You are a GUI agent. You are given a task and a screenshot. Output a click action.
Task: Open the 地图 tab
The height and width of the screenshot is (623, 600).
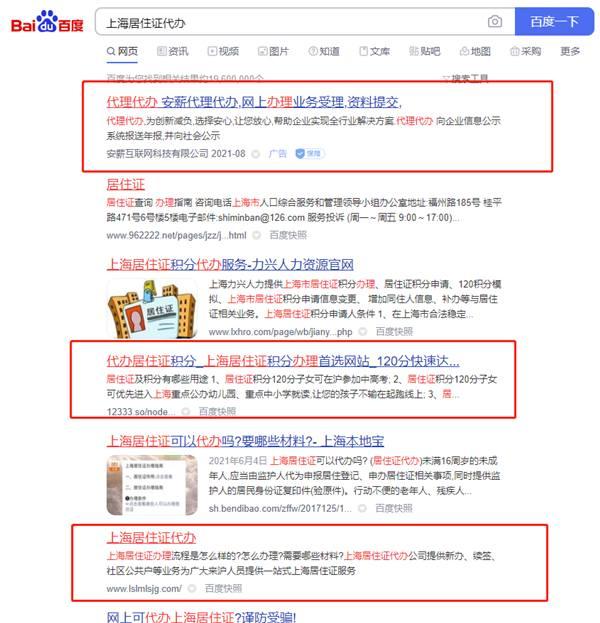[475, 51]
